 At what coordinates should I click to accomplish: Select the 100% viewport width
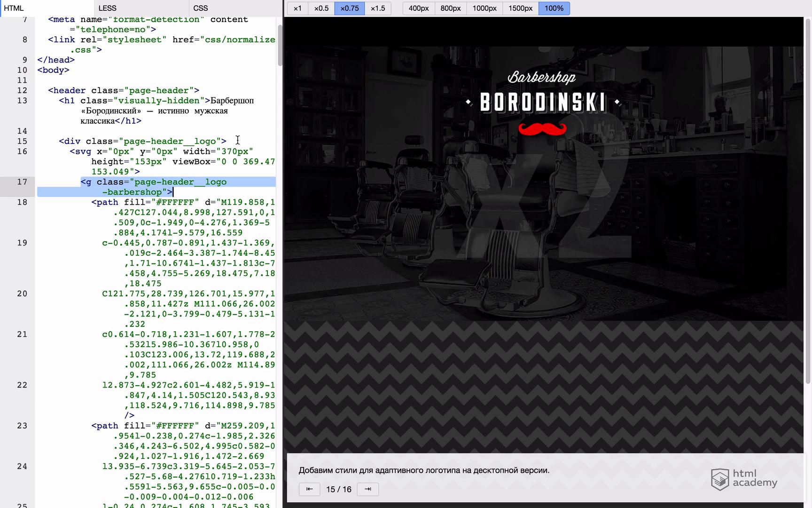[x=554, y=8]
